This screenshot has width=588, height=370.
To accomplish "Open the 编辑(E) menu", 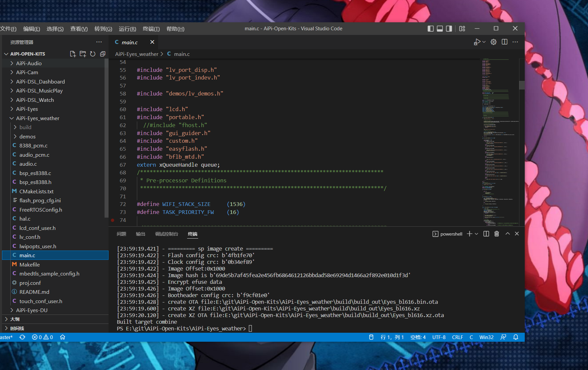I will click(x=32, y=29).
